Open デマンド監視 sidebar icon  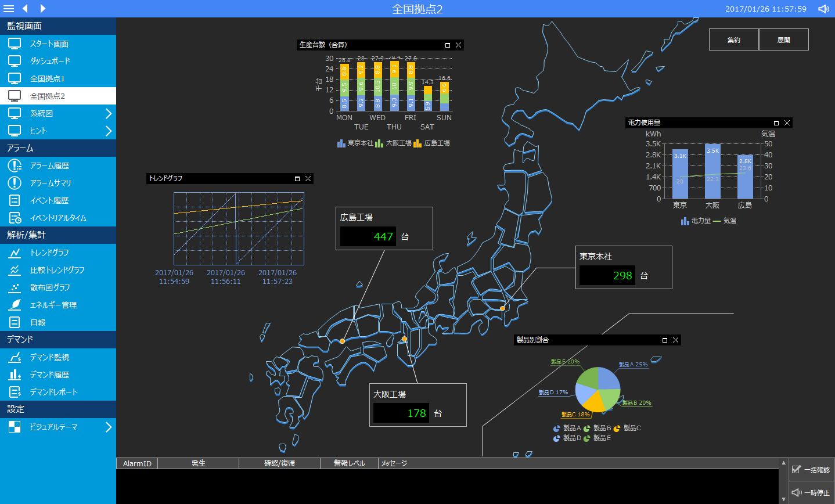tap(15, 357)
